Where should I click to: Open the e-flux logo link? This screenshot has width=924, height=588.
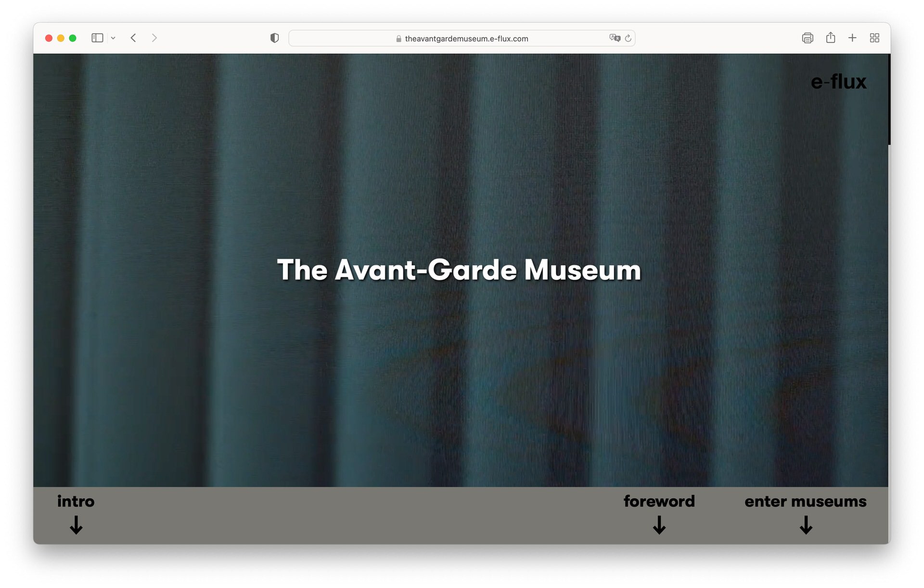click(838, 82)
